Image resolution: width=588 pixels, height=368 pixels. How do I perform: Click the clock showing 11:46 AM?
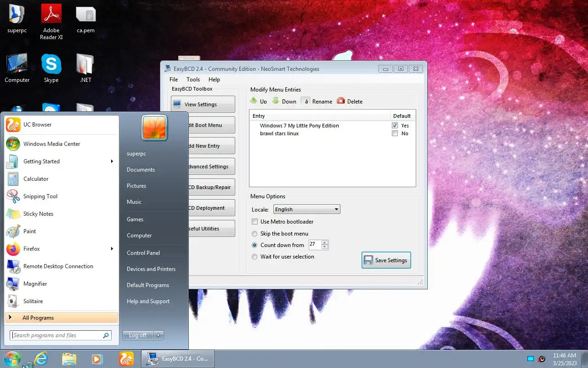pos(565,356)
